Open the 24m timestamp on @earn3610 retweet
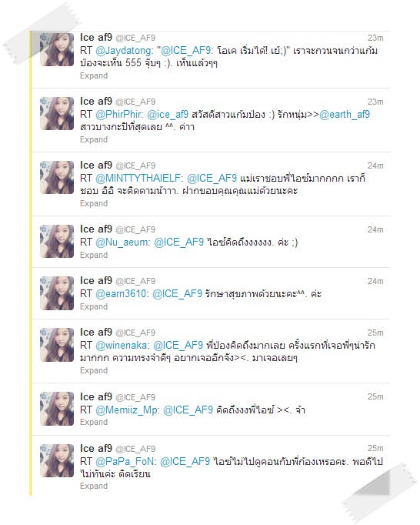This screenshot has width=420, height=525. 375,281
